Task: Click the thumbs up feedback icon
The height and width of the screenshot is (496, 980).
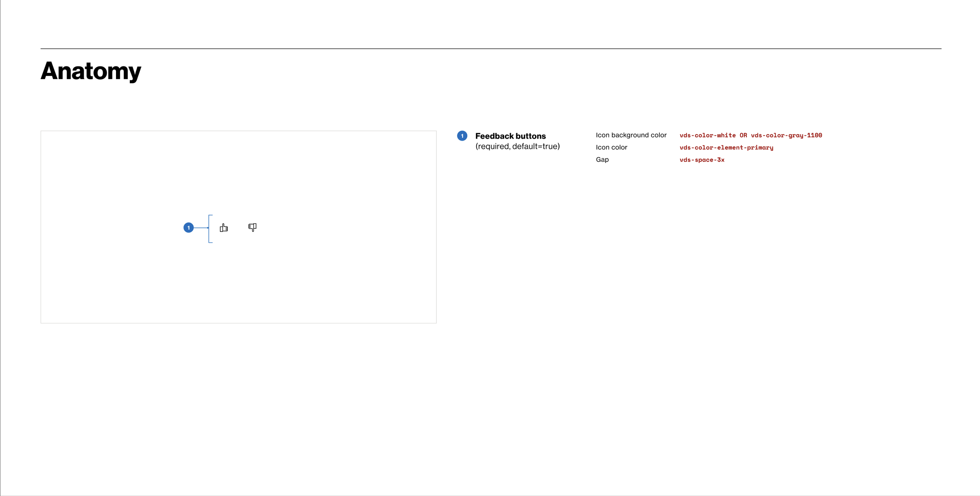Action: [224, 228]
